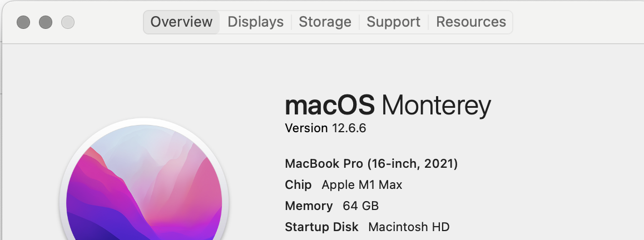Select the MacBook Pro (16-inch, 2021) model line
This screenshot has height=240, width=644.
tap(371, 164)
